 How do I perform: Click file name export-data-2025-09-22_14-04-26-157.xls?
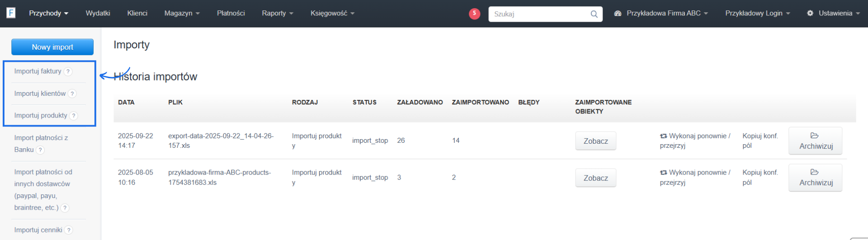tap(221, 141)
